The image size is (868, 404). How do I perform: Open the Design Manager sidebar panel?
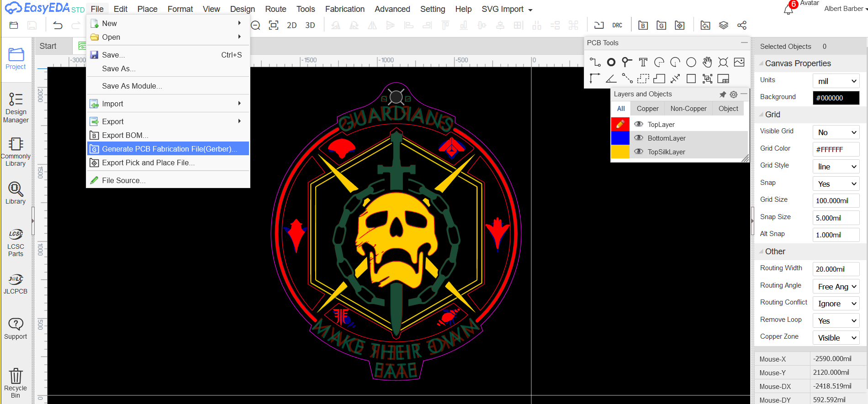pos(16,108)
